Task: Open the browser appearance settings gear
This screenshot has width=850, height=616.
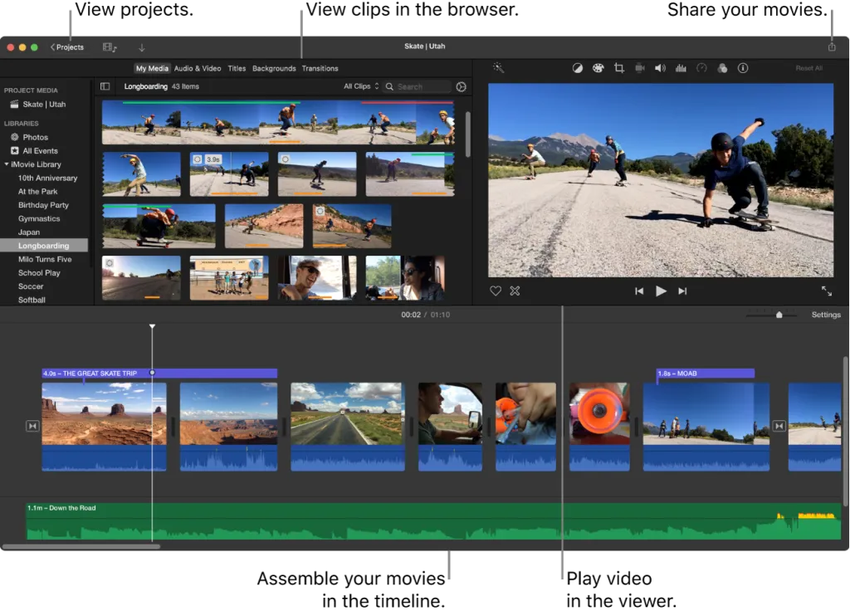Action: (x=461, y=87)
